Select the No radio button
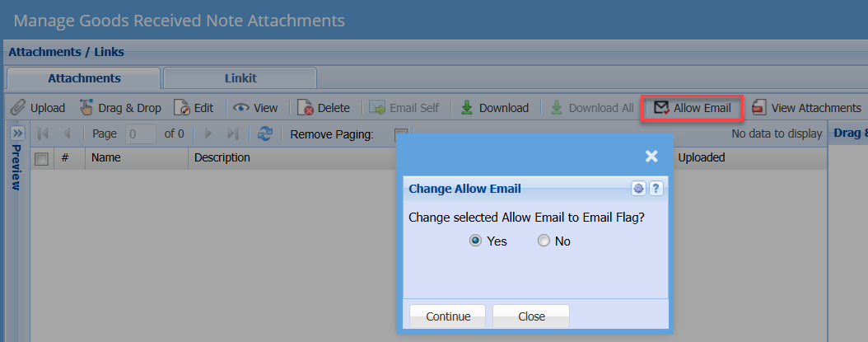This screenshot has width=868, height=342. 544,241
